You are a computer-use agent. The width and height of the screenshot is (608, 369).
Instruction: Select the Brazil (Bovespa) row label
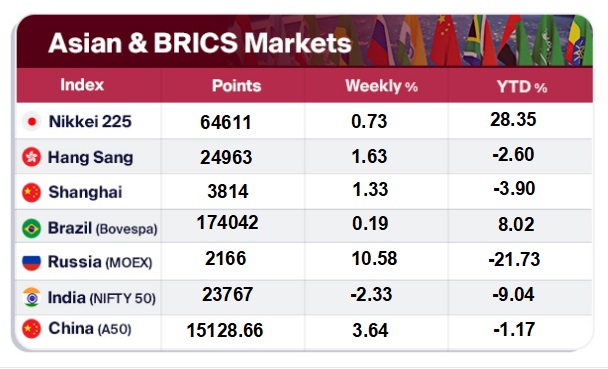[x=102, y=228]
